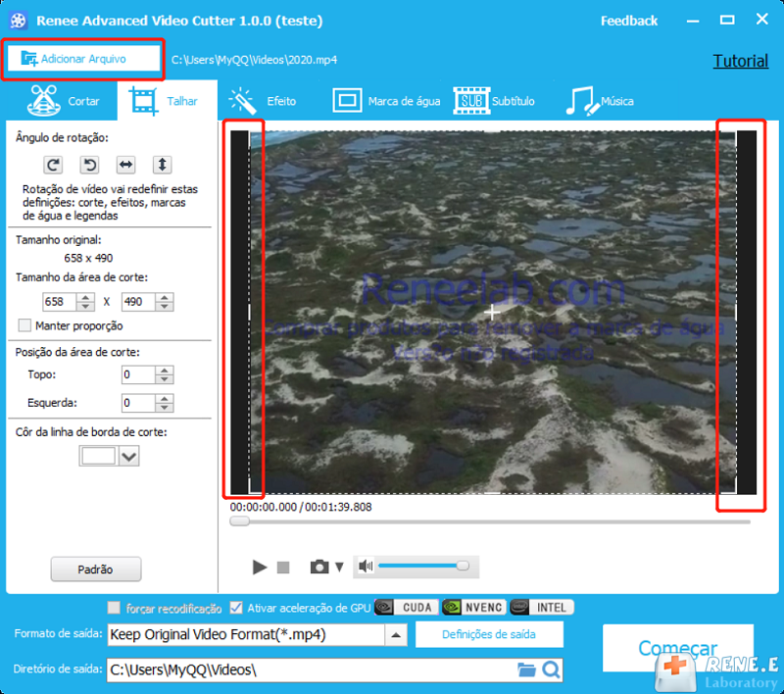784x694 pixels.
Task: Enable Manter proporção checkbox
Action: pos(24,325)
